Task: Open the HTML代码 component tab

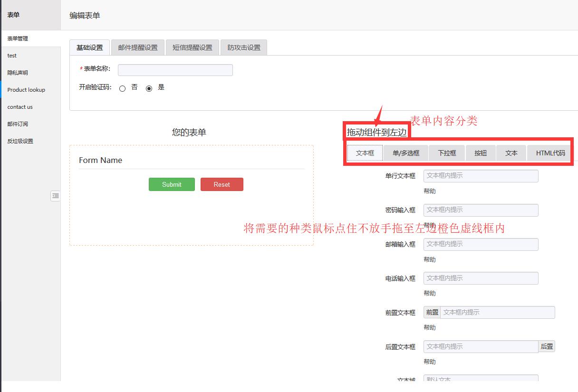Action: (550, 153)
